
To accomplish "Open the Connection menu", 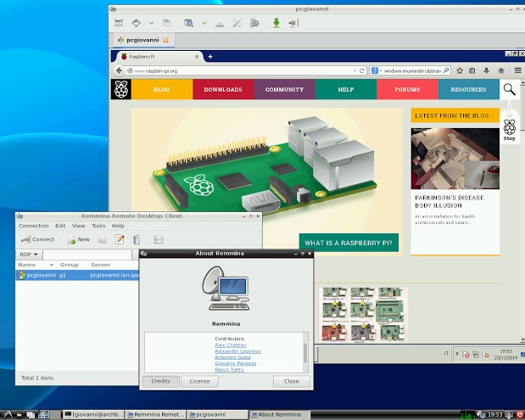I will [x=34, y=226].
